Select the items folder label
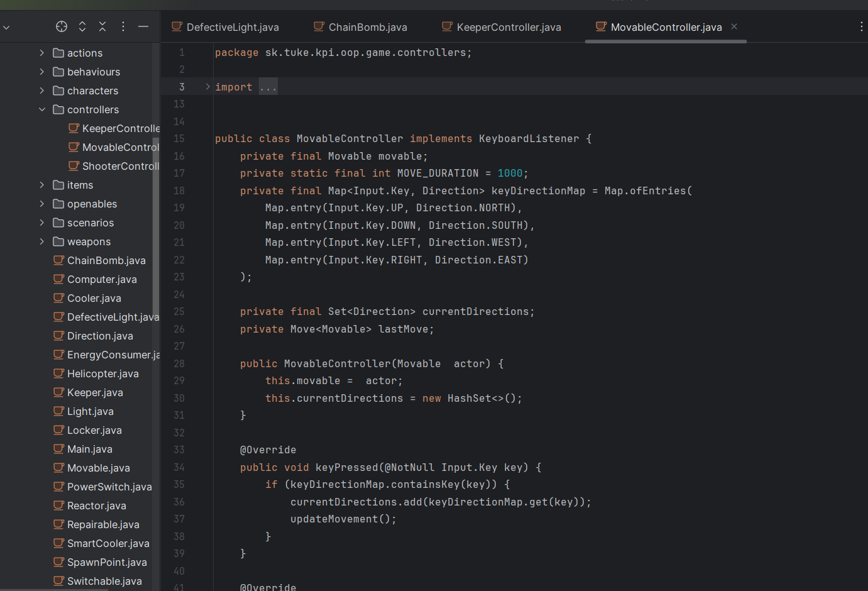The image size is (868, 591). pos(80,185)
